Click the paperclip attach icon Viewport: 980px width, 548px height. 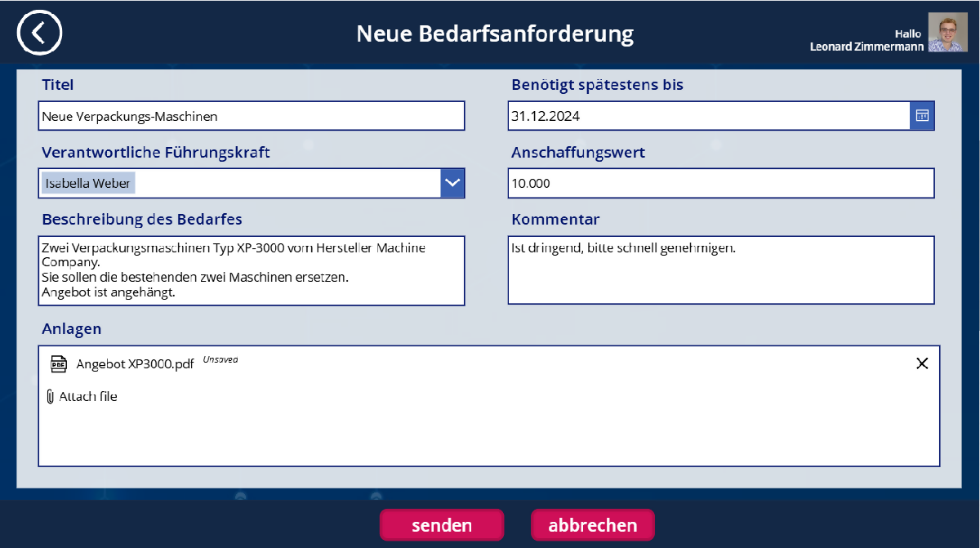51,397
